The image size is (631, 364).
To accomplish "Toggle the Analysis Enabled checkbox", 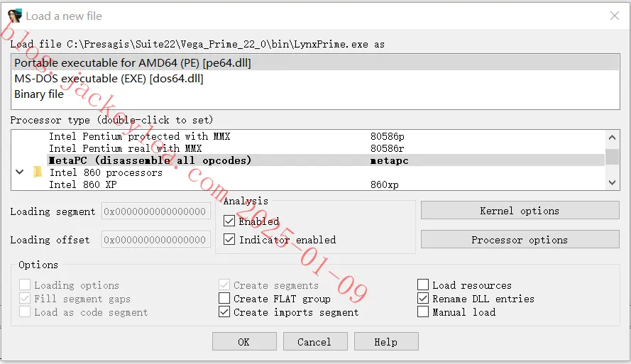I will [229, 221].
